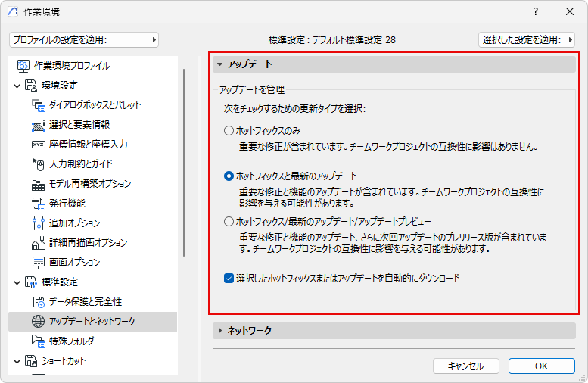Click the settings tree vertical scrollbar
Screen dimensions: 588x383
(x=184, y=163)
